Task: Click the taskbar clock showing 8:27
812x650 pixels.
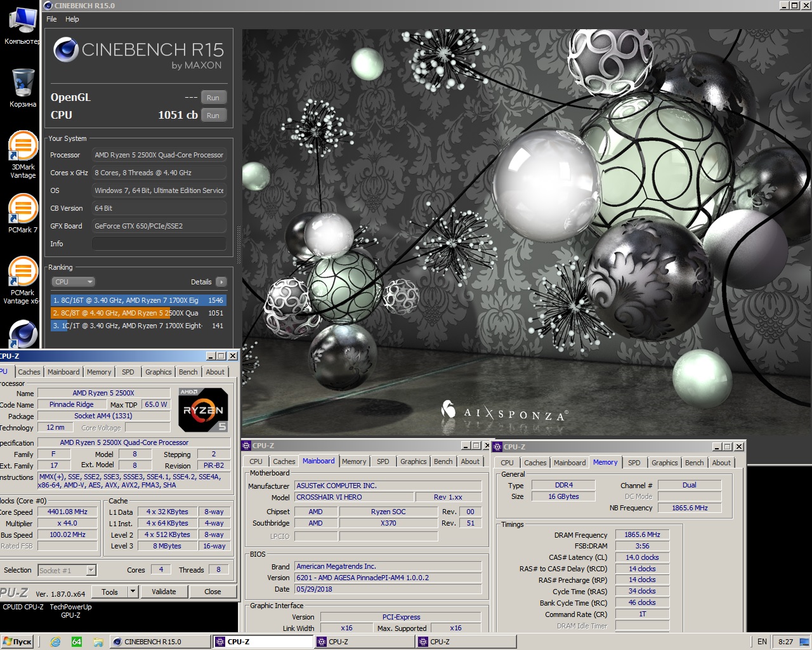Action: pyautogui.click(x=785, y=642)
